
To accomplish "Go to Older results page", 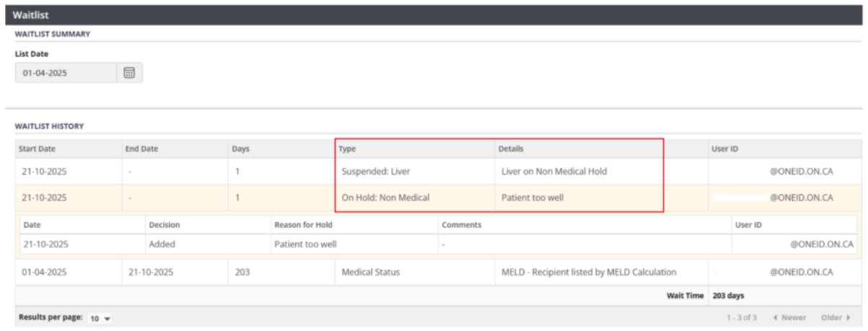I will point(835,318).
